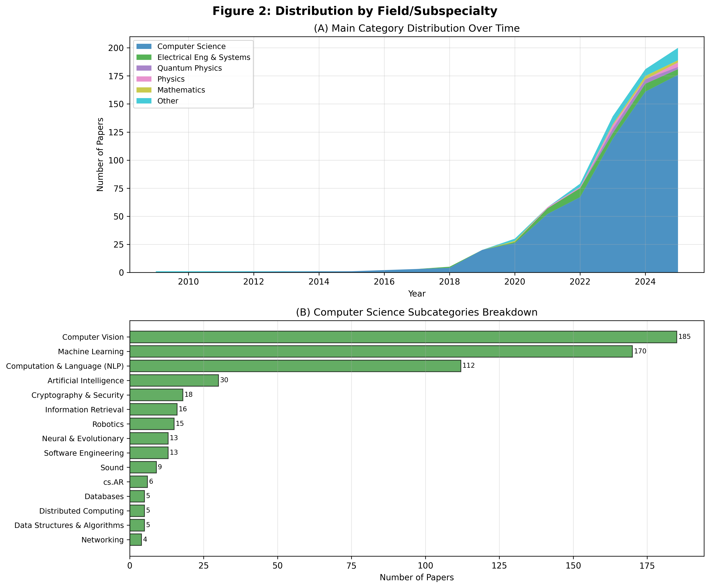Click the value label 185
The image size is (710, 588).
pyautogui.click(x=684, y=337)
